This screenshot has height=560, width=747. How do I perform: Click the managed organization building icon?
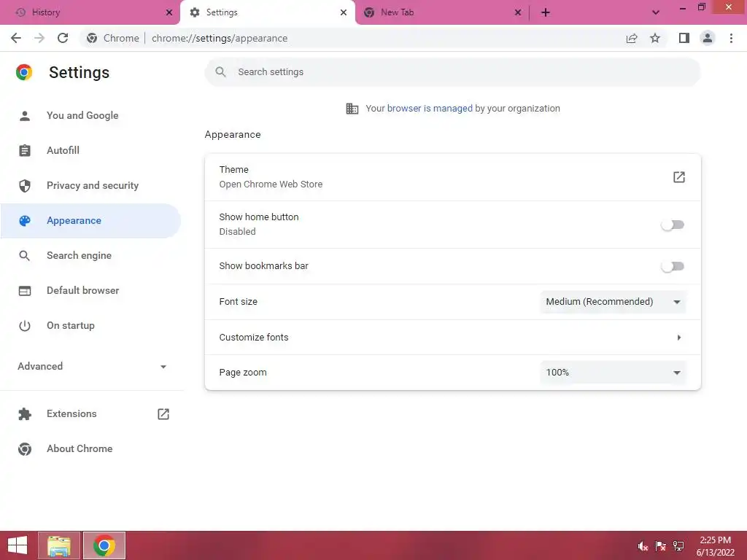tap(352, 109)
